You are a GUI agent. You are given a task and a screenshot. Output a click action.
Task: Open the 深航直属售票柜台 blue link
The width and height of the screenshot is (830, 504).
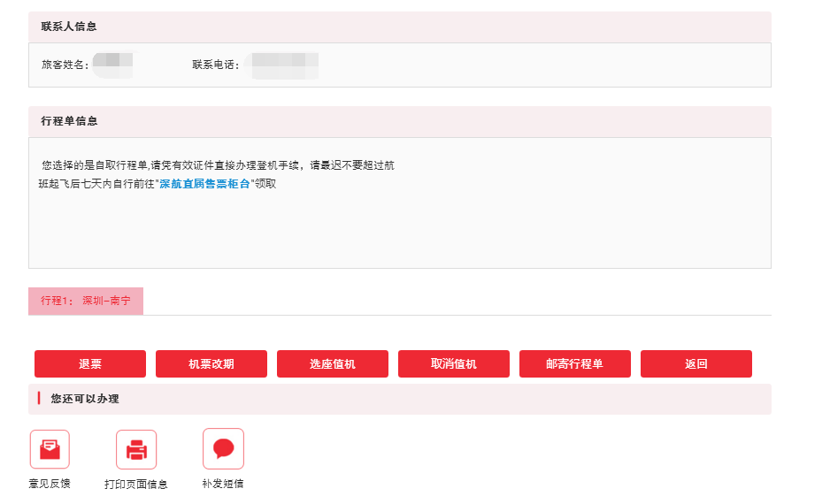[204, 184]
